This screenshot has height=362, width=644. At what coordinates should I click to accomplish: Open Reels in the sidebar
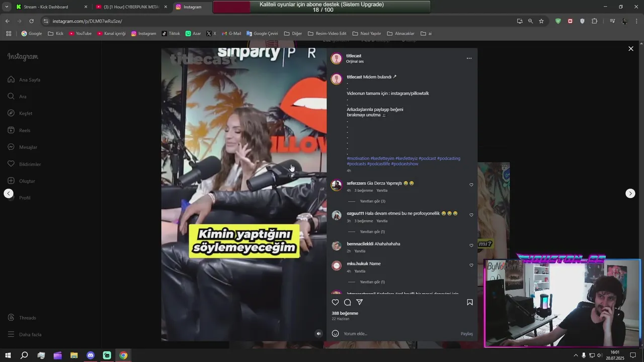(x=19, y=130)
